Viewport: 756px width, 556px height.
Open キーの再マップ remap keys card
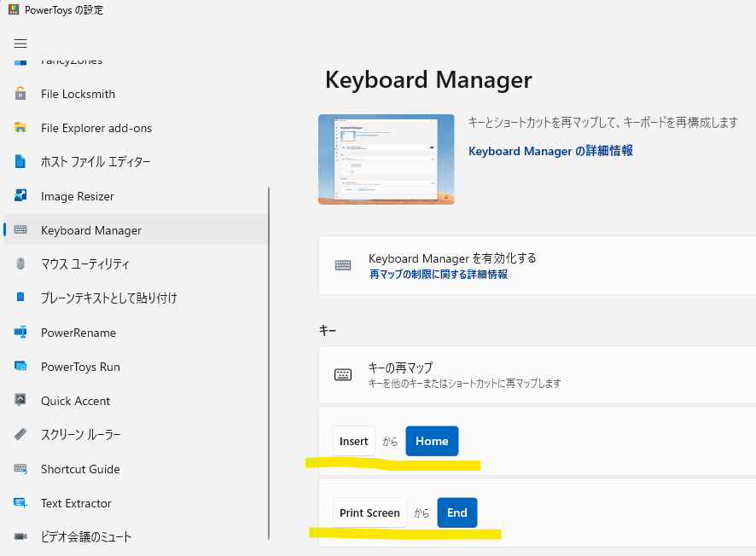[537, 375]
